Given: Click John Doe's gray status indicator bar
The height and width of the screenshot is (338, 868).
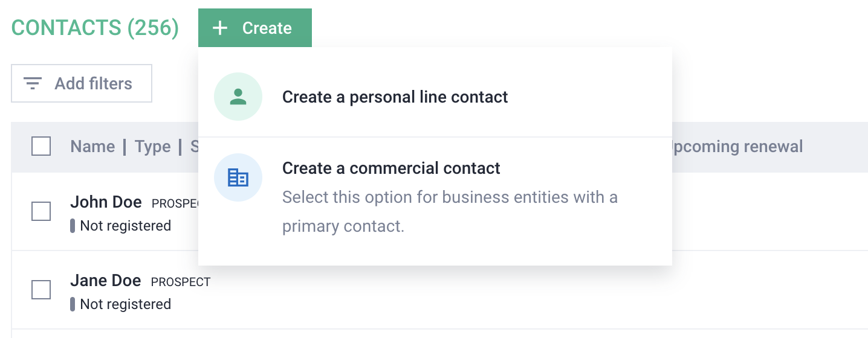Looking at the screenshot, I should [x=73, y=226].
